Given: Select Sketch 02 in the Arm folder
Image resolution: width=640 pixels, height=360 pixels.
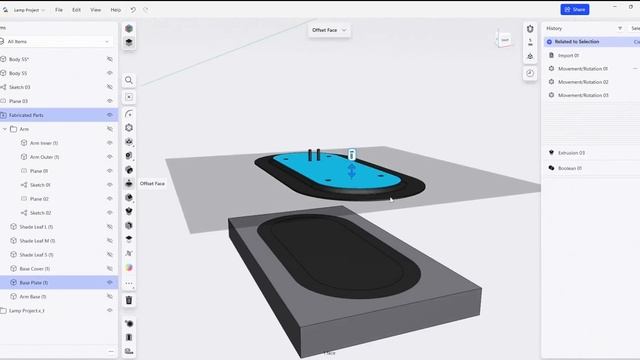Looking at the screenshot, I should coord(40,213).
